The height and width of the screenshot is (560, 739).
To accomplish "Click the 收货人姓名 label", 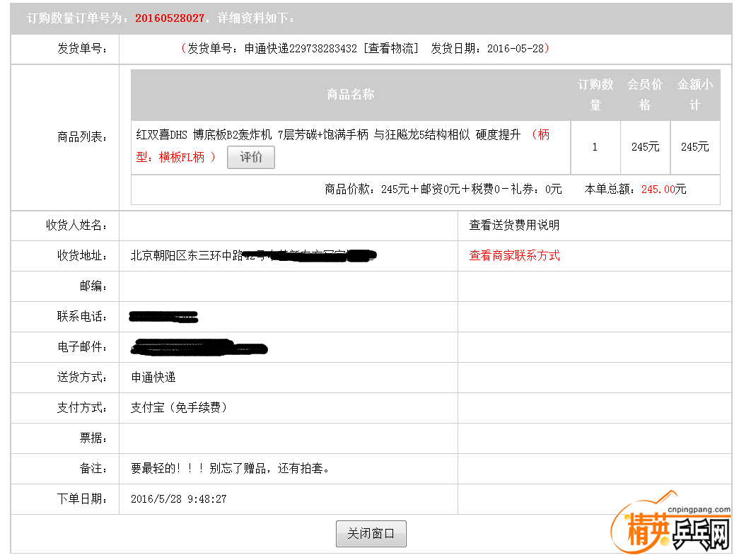I will [x=76, y=226].
